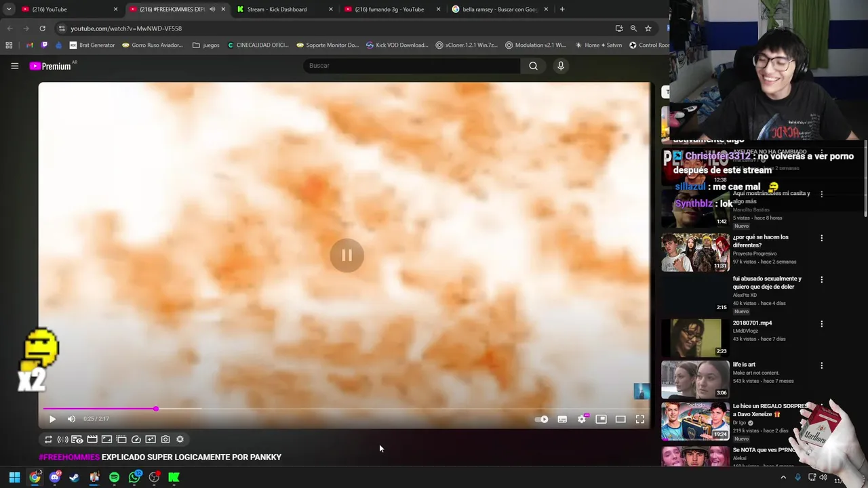The image size is (868, 488).
Task: Open the browser zoom magnifier icon
Action: [x=633, y=28]
